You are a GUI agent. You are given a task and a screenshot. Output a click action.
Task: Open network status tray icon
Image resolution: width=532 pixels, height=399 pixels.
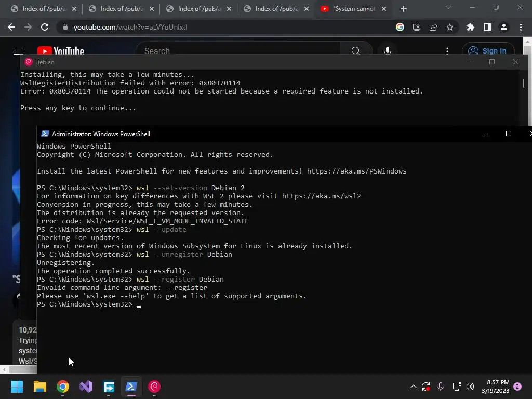[457, 387]
